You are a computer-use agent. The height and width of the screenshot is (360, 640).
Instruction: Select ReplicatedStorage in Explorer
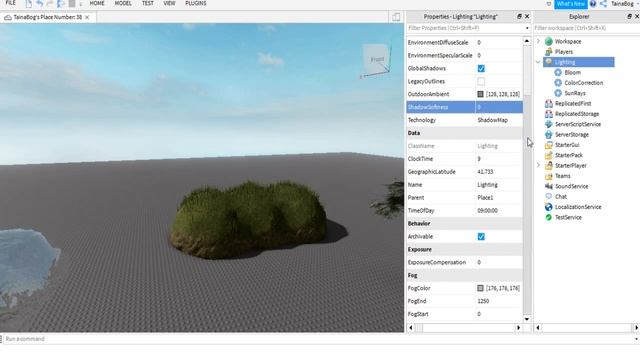pyautogui.click(x=577, y=114)
